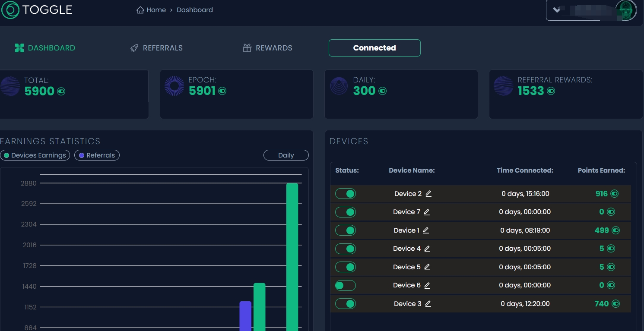644x331 pixels.
Task: Click the 2880 y-axis label
Action: point(29,183)
